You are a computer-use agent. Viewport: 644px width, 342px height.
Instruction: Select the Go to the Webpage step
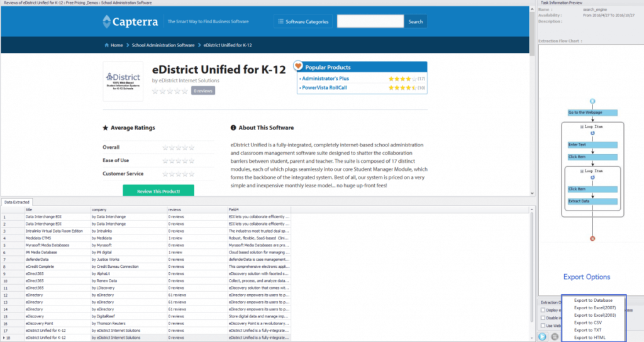pyautogui.click(x=592, y=113)
